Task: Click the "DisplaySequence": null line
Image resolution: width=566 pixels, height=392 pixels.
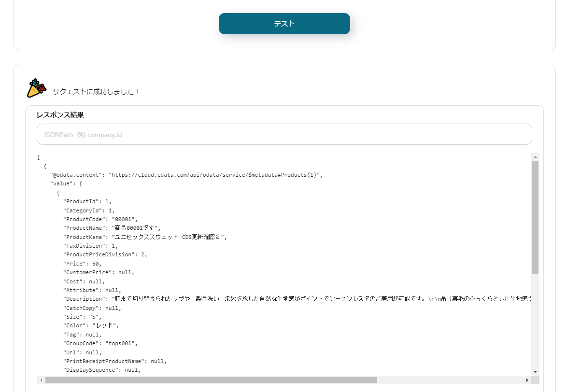Action: [x=102, y=370]
